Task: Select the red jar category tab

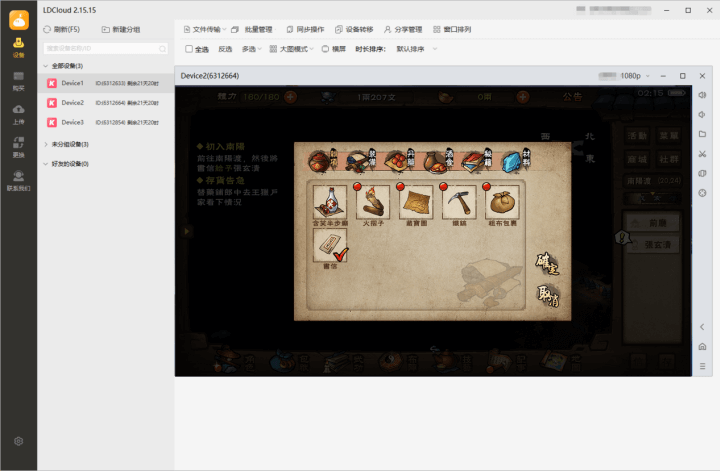Action: click(x=323, y=160)
